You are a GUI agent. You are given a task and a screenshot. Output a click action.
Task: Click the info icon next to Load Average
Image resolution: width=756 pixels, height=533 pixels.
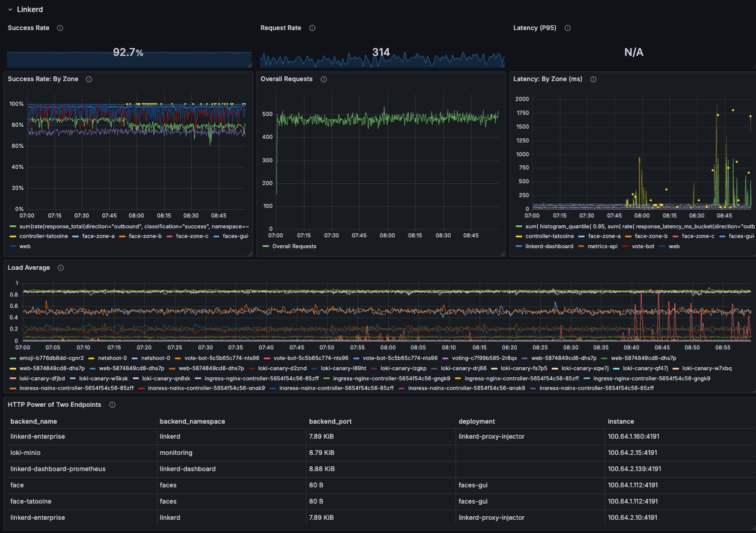pyautogui.click(x=61, y=268)
